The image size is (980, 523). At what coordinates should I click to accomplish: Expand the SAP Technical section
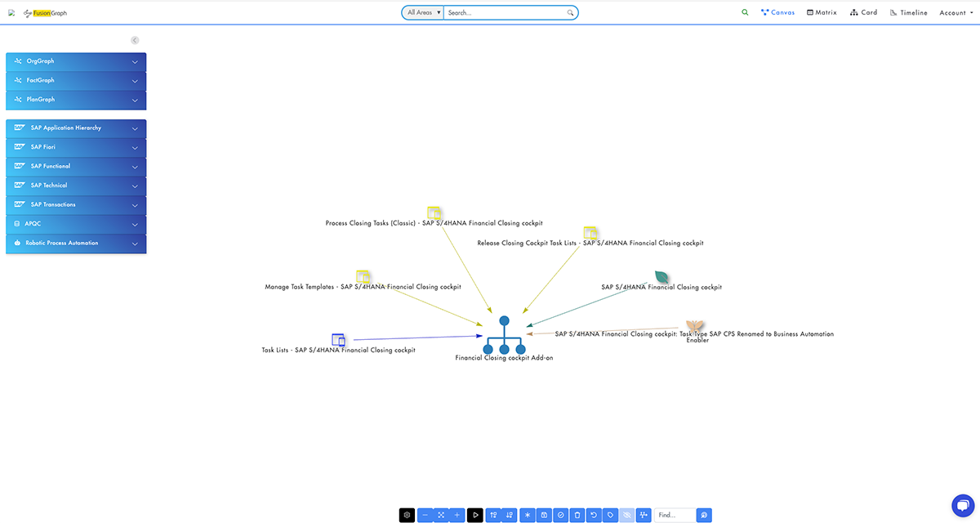pyautogui.click(x=76, y=186)
